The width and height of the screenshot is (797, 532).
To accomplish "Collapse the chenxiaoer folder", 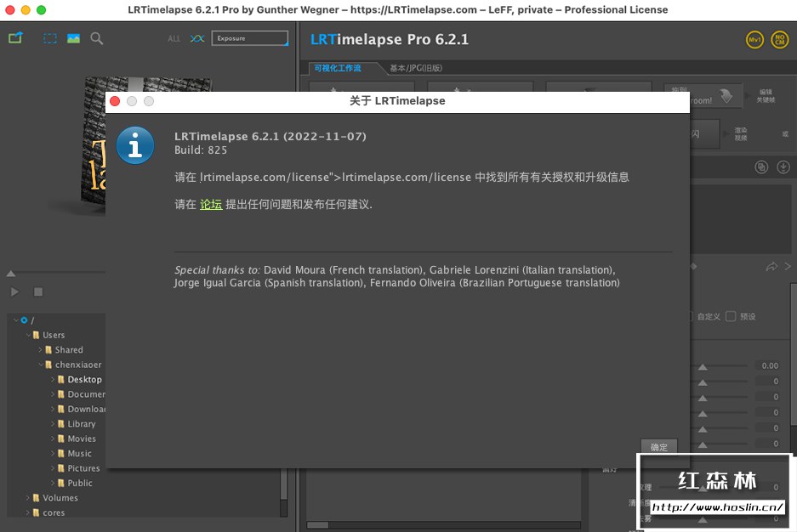I will (x=40, y=365).
